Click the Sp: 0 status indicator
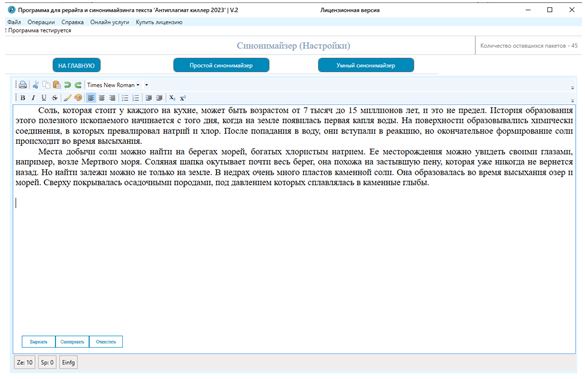 pyautogui.click(x=47, y=362)
